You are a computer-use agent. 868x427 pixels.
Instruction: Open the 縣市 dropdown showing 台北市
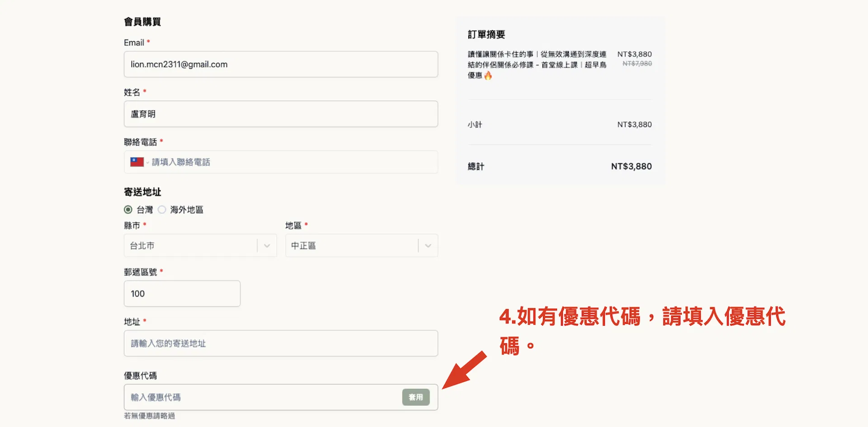(x=200, y=246)
